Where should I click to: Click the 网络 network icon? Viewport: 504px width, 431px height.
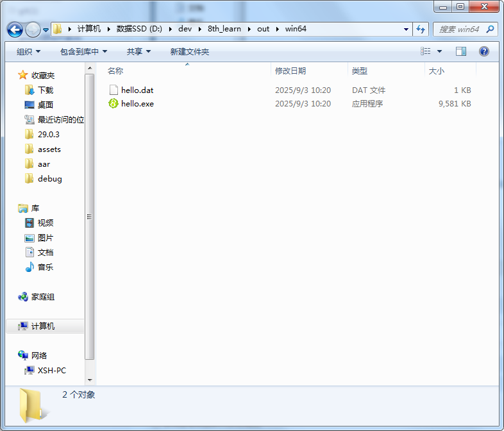click(x=23, y=355)
